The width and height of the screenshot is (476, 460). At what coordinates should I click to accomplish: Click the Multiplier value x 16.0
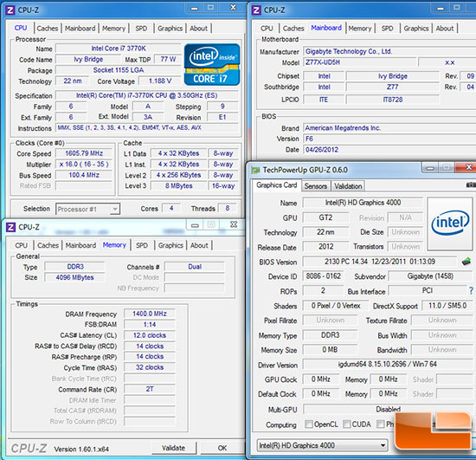[x=84, y=165]
